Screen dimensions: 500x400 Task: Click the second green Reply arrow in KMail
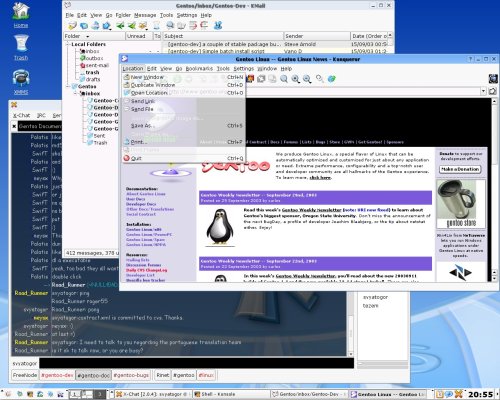pos(132,25)
